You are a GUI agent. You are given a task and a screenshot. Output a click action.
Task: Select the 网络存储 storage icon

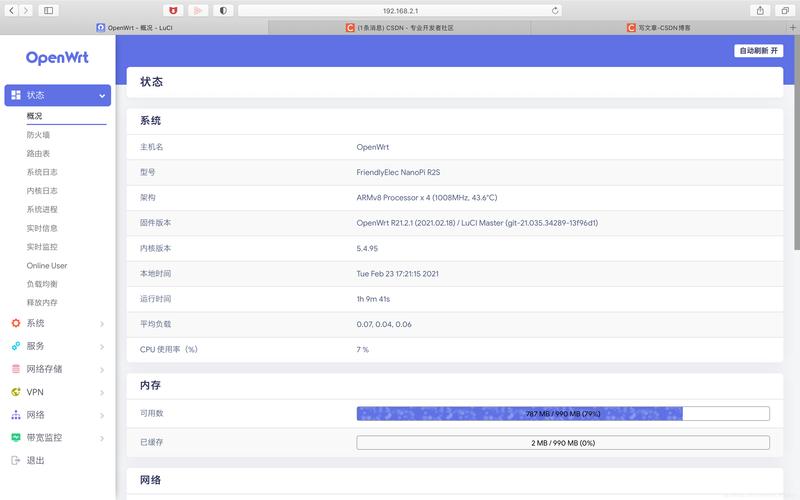click(x=16, y=368)
